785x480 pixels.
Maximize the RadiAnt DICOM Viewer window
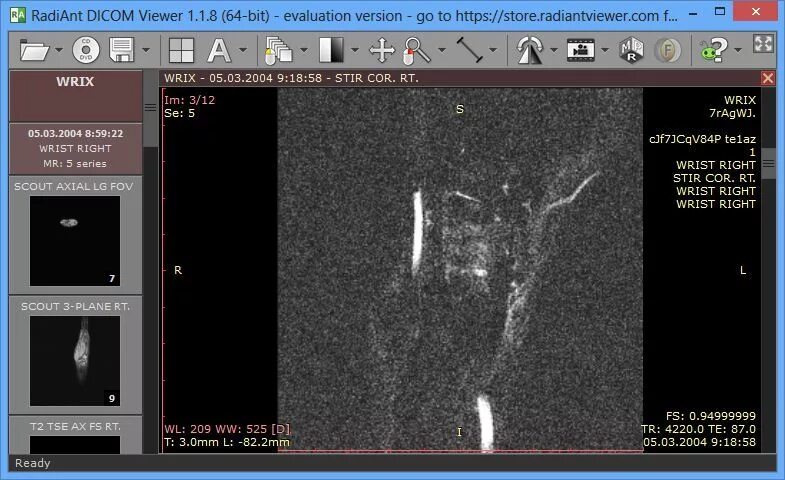719,11
